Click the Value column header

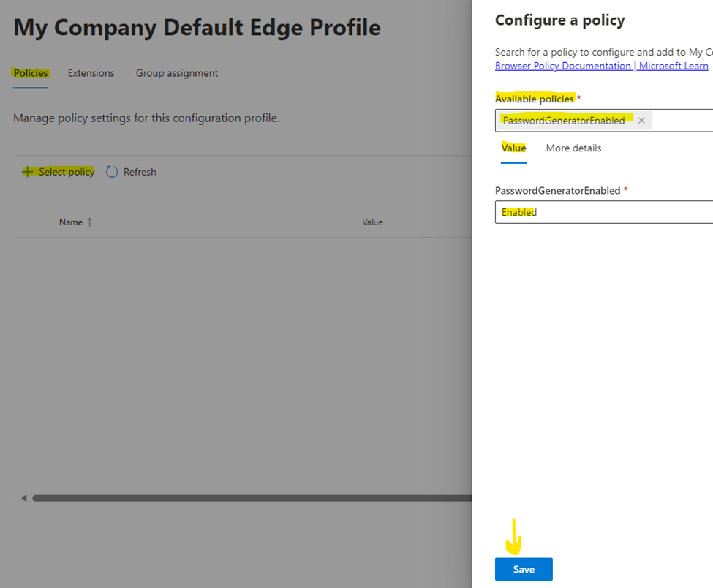[x=372, y=222]
